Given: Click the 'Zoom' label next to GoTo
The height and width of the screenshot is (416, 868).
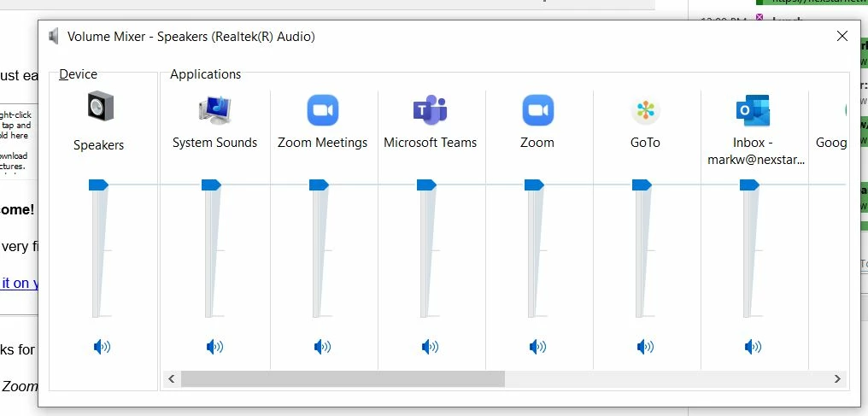Looking at the screenshot, I should pyautogui.click(x=537, y=143).
